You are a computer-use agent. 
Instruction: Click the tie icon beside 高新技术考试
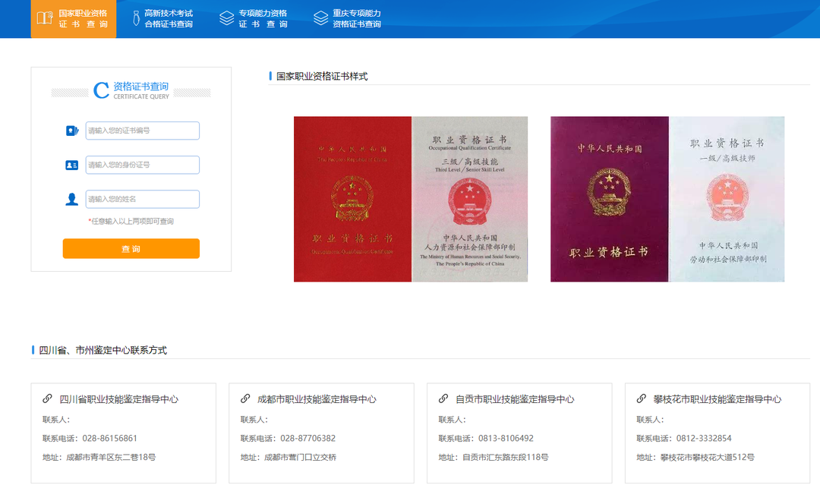pyautogui.click(x=136, y=18)
